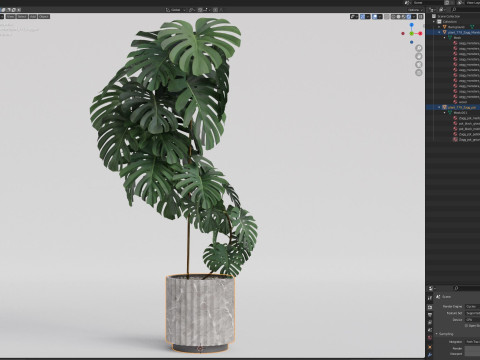Open the Add menu in the viewport
The width and height of the screenshot is (480, 360).
(x=33, y=16)
